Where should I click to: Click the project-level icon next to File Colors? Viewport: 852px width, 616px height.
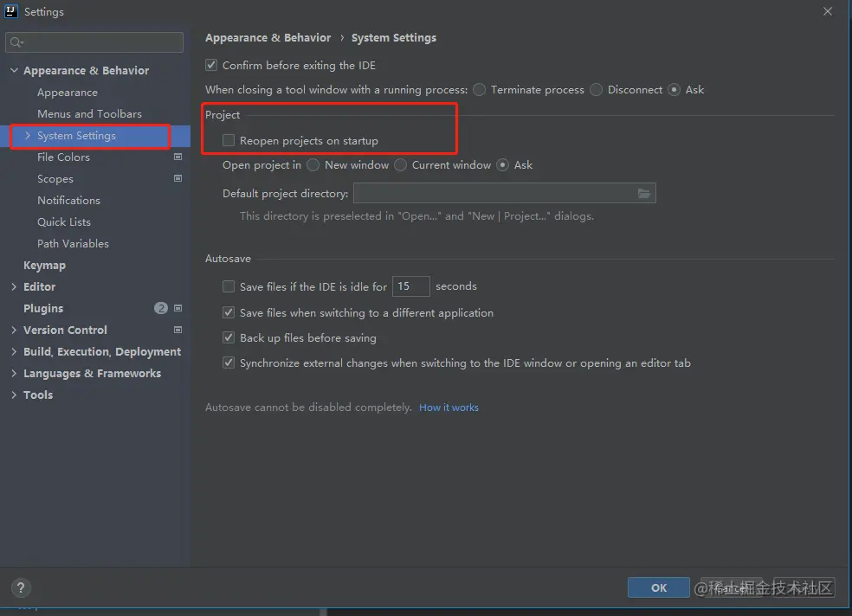(177, 157)
